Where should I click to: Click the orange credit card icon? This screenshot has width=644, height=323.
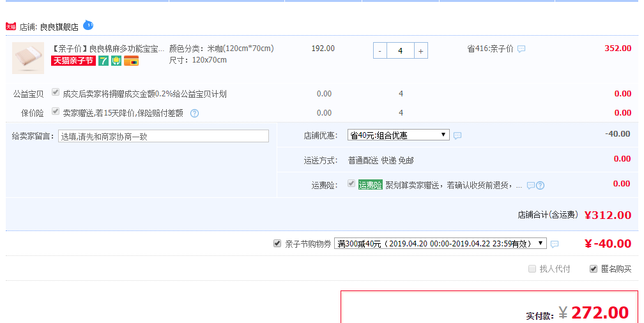point(132,61)
